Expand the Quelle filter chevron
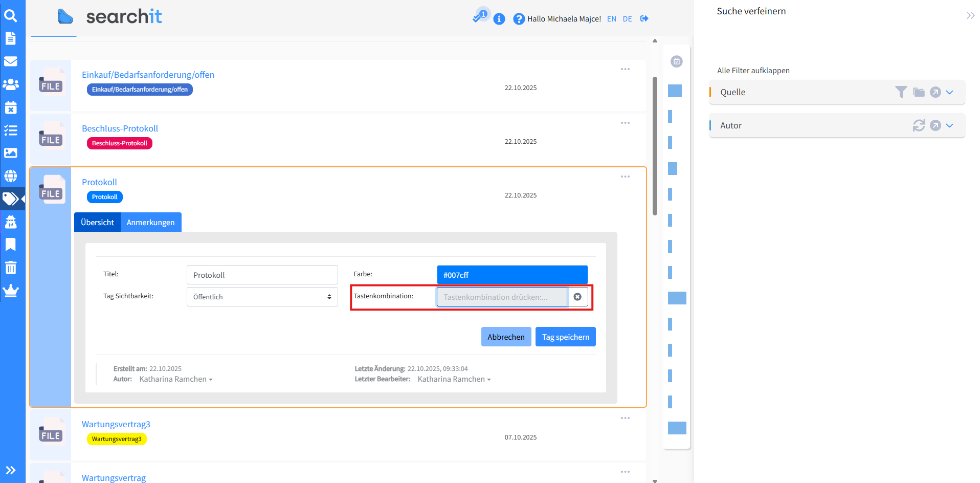 [950, 92]
